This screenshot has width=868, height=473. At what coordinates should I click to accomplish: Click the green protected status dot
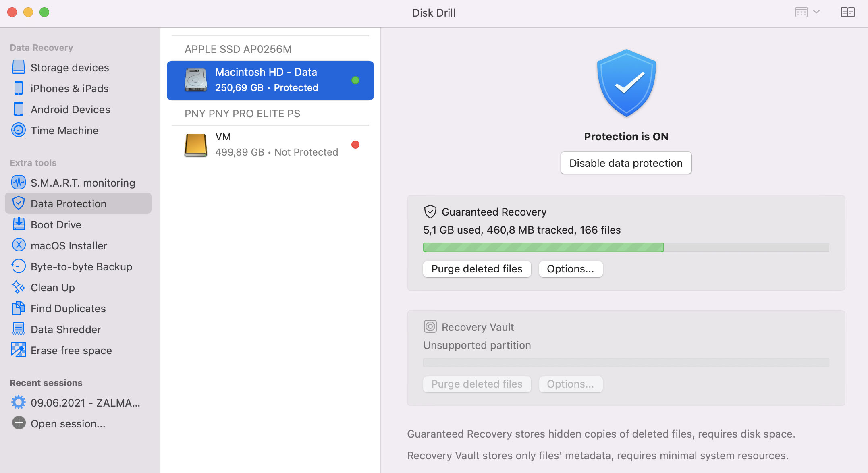[x=355, y=80]
